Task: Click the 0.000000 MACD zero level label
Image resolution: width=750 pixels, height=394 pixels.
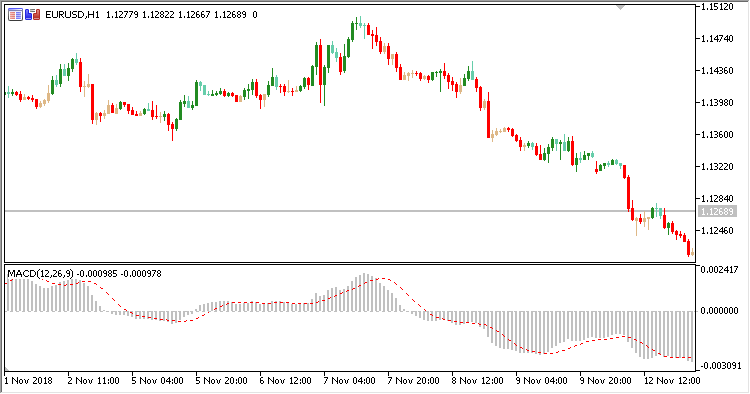Action: [x=719, y=311]
